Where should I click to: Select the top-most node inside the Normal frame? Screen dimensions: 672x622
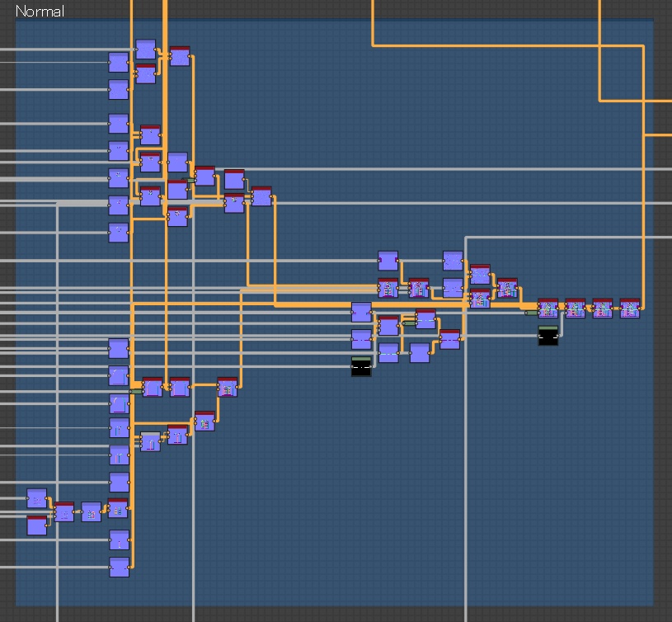[x=146, y=49]
